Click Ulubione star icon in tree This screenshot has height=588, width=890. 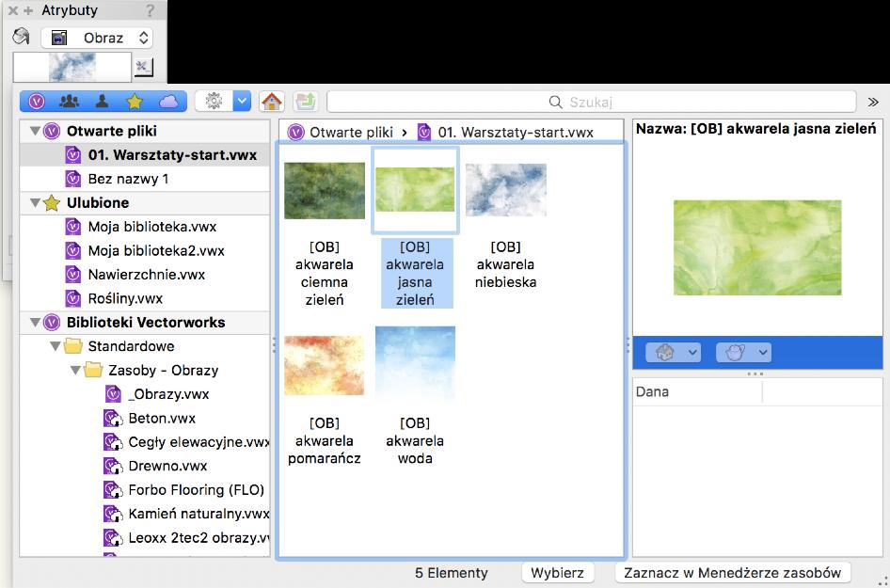tap(52, 202)
